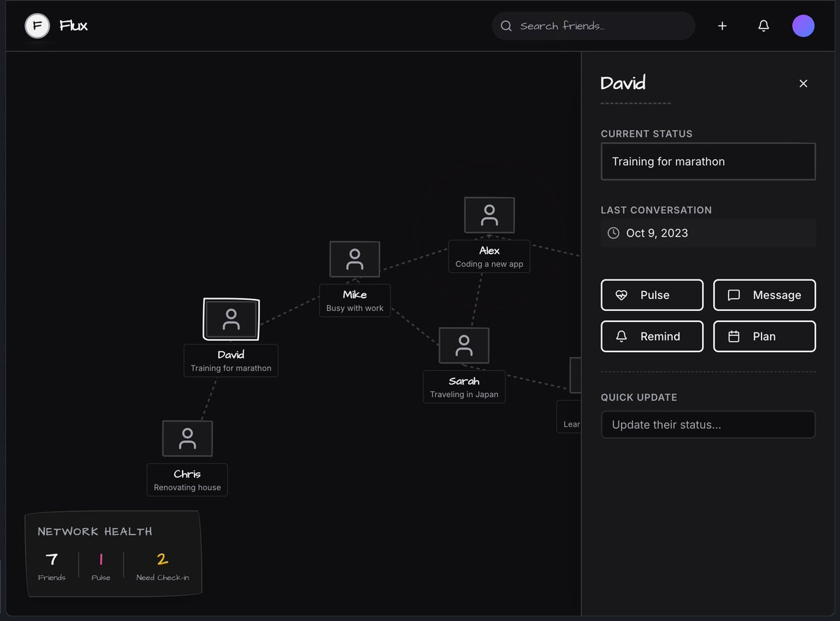Click David Training for marathon node label
This screenshot has width=840, height=621.
231,361
